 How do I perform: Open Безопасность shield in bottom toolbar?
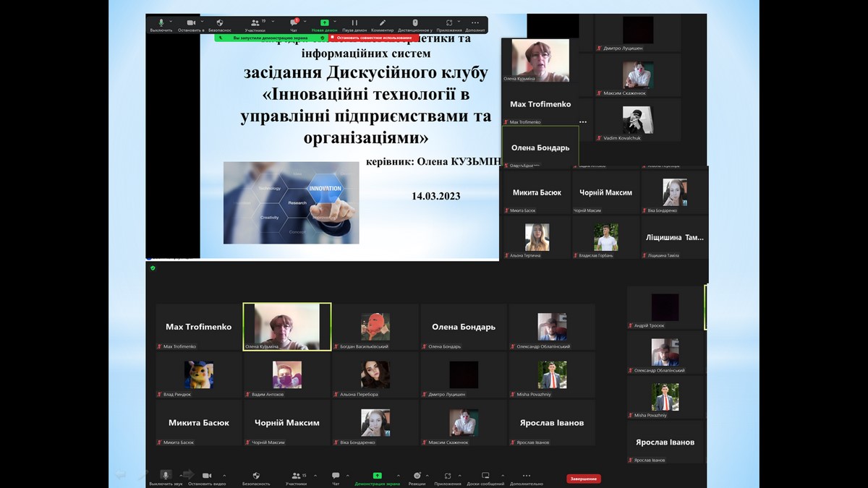256,476
